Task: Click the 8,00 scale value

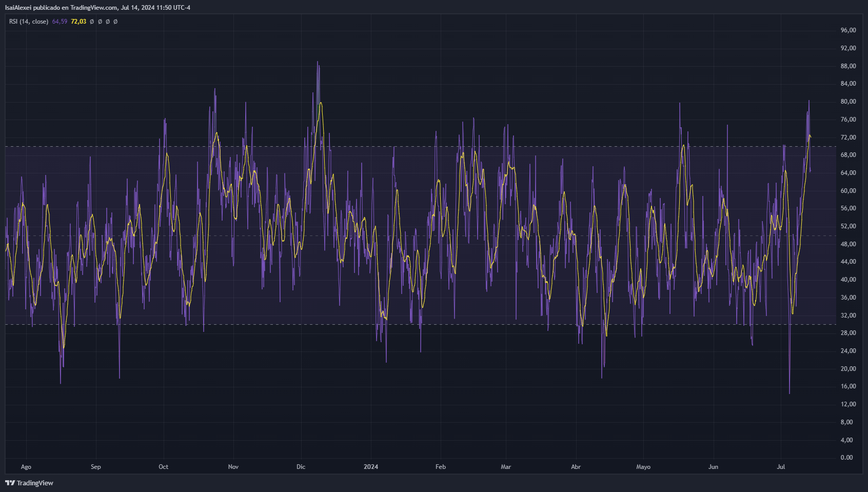Action: pos(847,422)
